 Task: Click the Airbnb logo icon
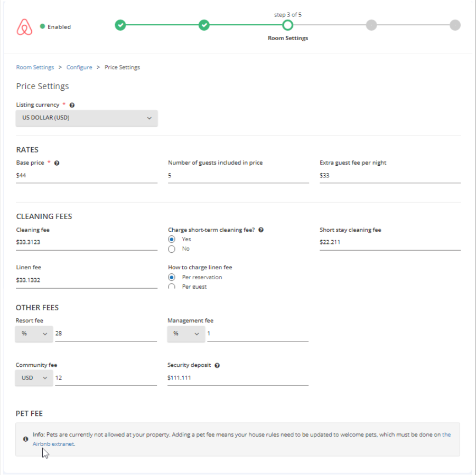24,27
